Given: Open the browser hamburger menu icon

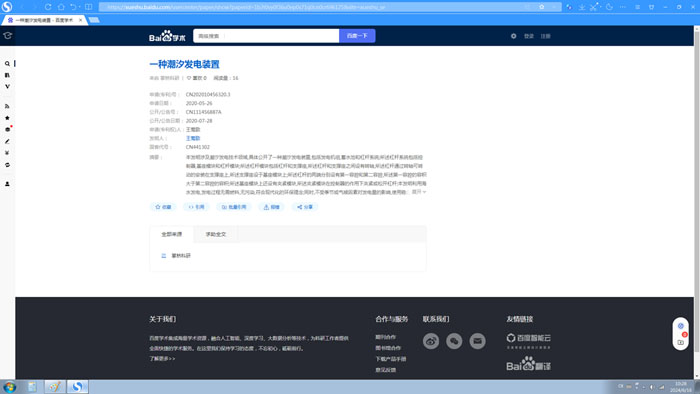Looking at the screenshot, I should coord(638,7).
